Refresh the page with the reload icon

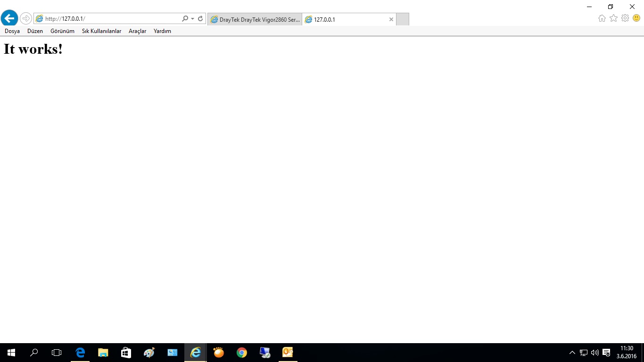(x=200, y=19)
